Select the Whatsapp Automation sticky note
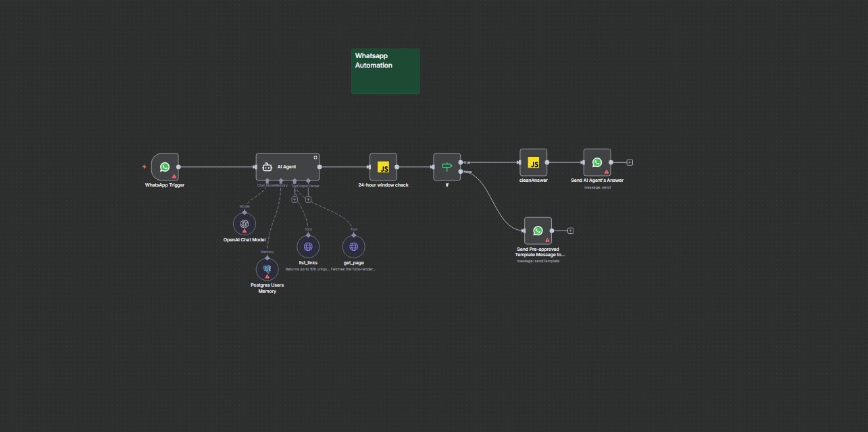 pyautogui.click(x=385, y=71)
